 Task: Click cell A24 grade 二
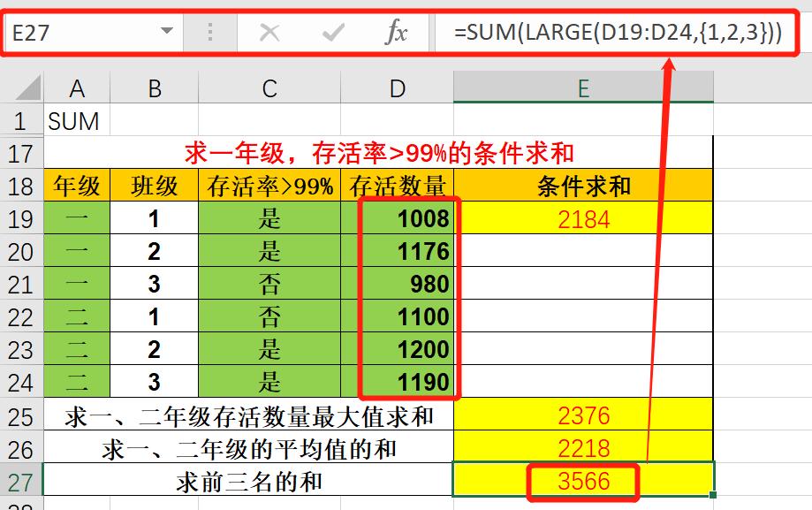pos(77,382)
